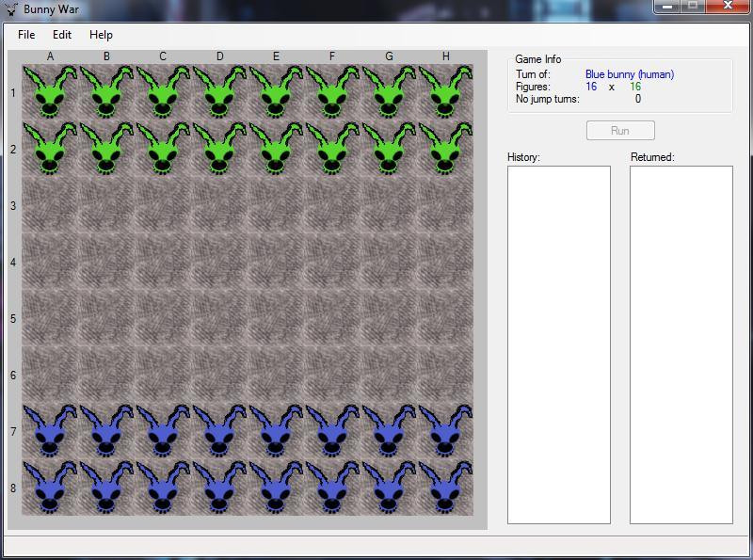Choose the blue bunny at F7

[332, 431]
